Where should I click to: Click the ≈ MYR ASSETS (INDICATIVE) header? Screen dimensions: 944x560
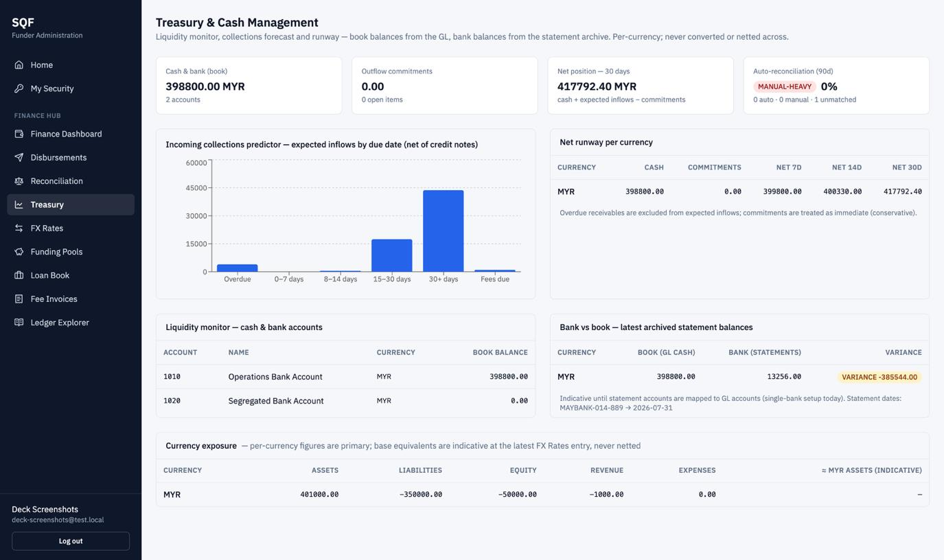click(x=872, y=471)
